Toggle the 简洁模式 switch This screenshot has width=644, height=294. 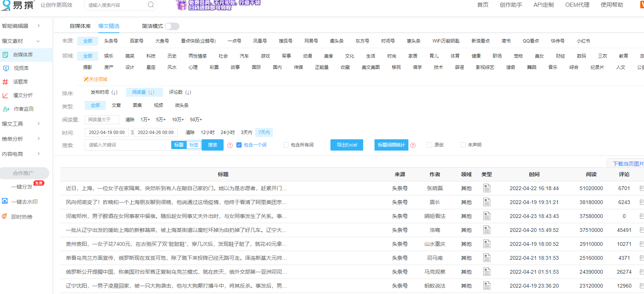[x=172, y=26]
